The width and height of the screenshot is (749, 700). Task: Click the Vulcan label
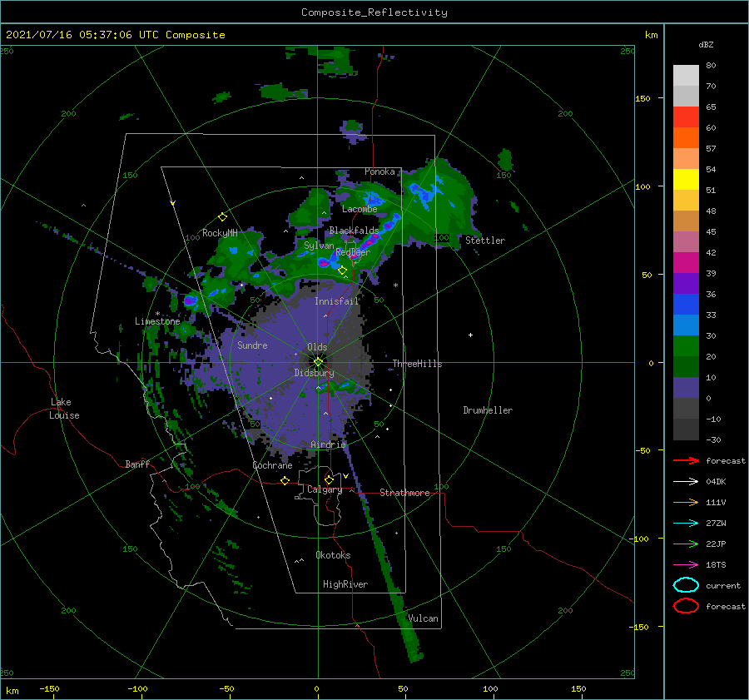tap(423, 618)
